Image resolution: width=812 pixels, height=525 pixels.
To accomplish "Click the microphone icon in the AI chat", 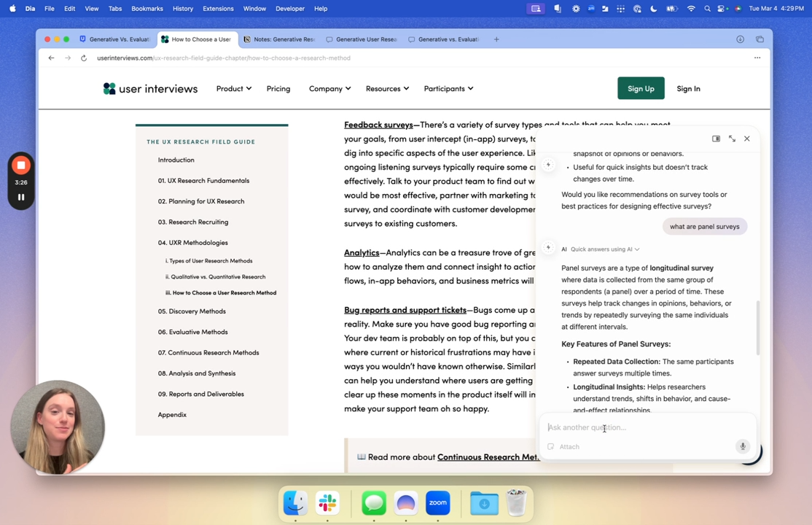I will coord(742,446).
